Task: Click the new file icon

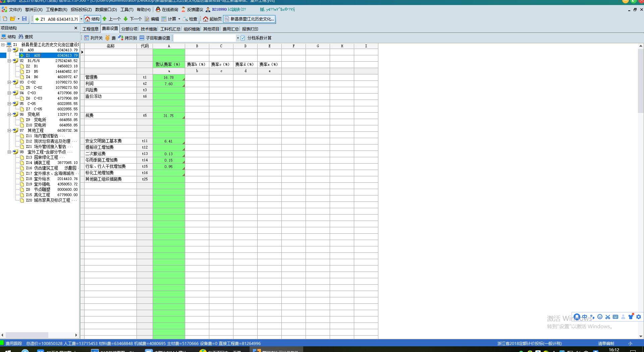Action: (5, 19)
